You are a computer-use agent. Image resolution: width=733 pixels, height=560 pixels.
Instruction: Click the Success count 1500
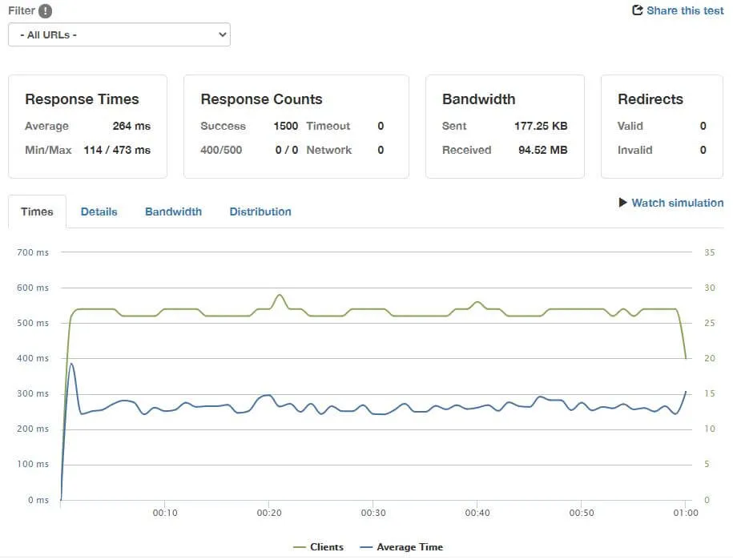(286, 126)
